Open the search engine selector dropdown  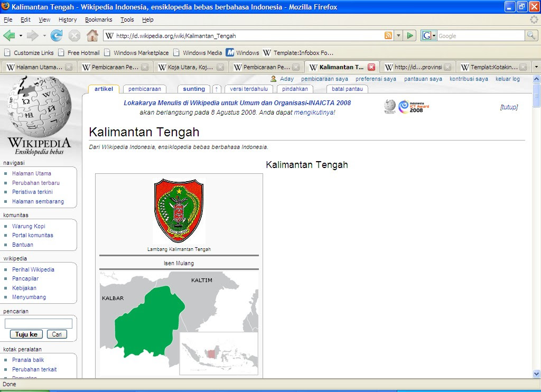tap(434, 35)
